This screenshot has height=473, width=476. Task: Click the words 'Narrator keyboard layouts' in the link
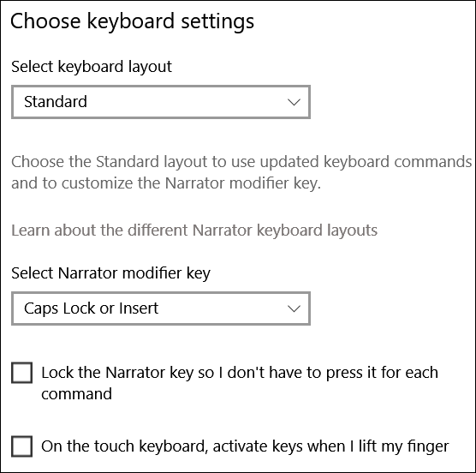click(285, 231)
